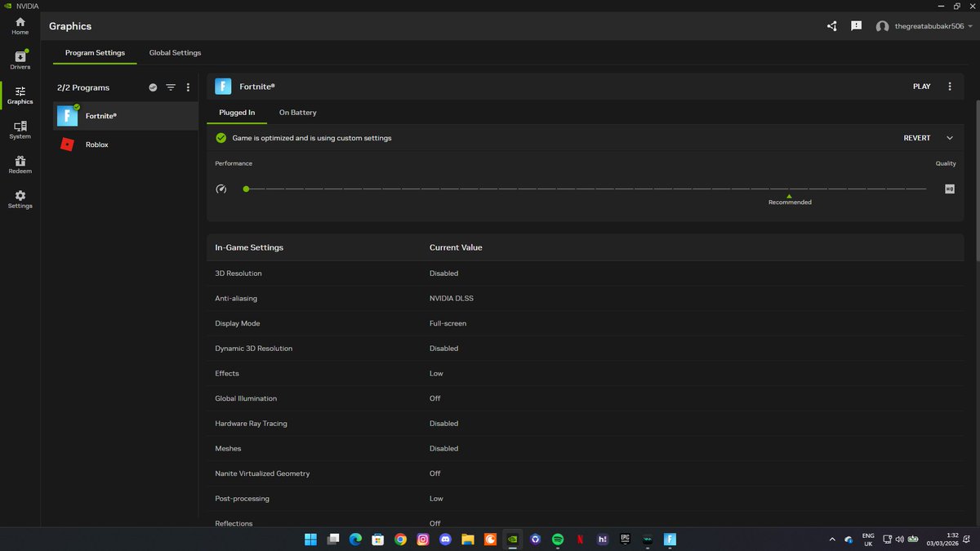The image size is (980, 551).
Task: Open Settings in the NVIDIA sidebar
Action: click(x=20, y=199)
